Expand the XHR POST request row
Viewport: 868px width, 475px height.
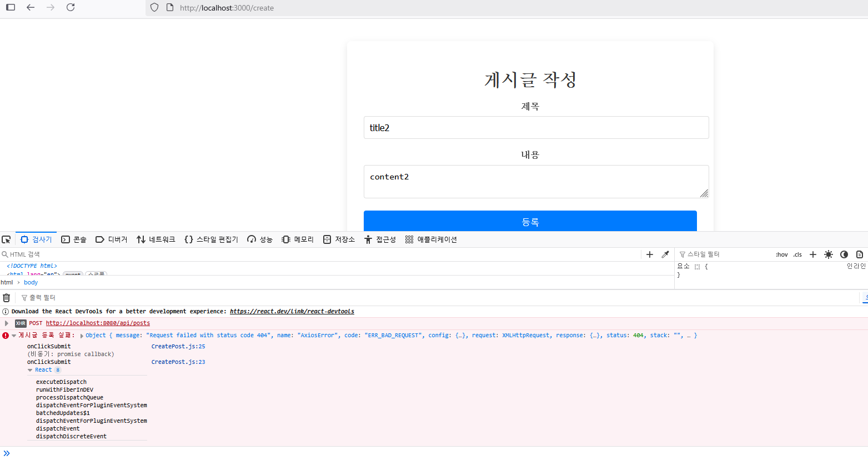point(7,323)
